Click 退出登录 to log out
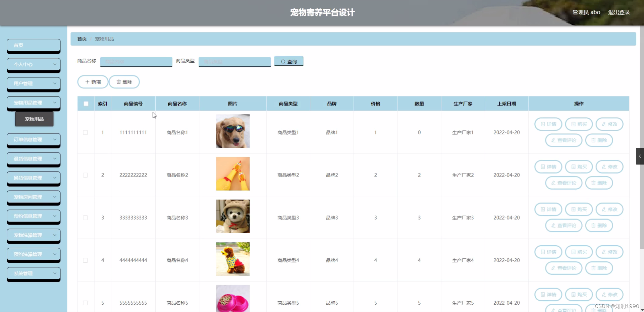The height and width of the screenshot is (312, 644). (x=619, y=12)
